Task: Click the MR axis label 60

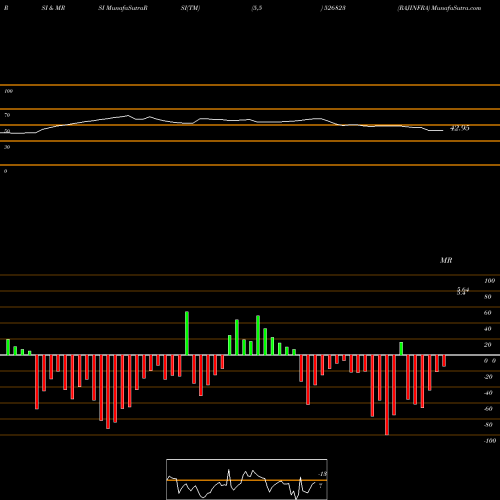Action: pyautogui.click(x=487, y=313)
